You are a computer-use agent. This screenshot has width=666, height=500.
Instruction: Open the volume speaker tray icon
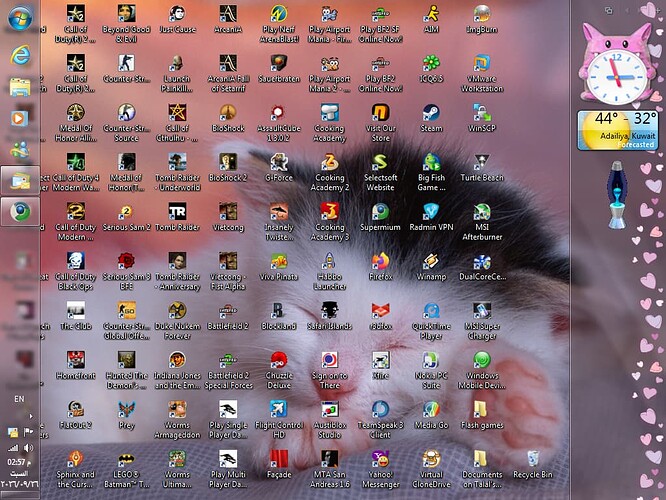28,447
